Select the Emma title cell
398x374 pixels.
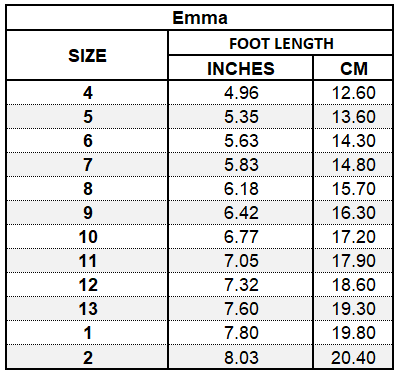tap(199, 18)
